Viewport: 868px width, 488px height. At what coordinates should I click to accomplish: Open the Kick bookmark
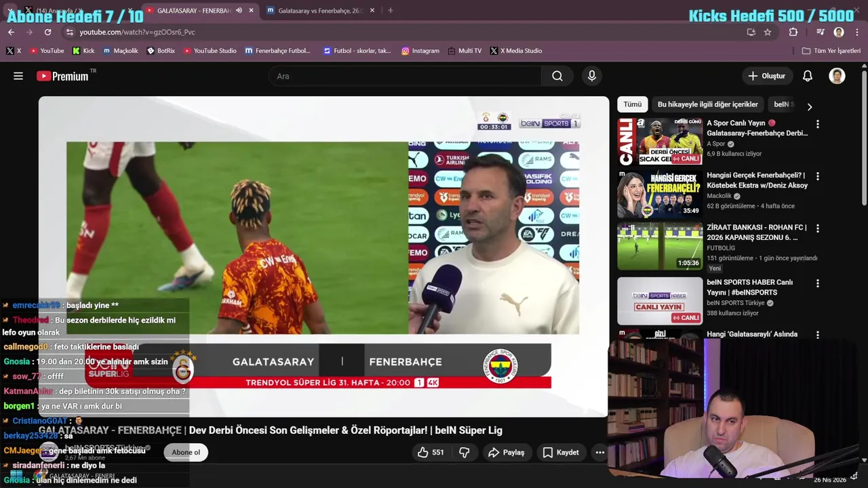83,51
